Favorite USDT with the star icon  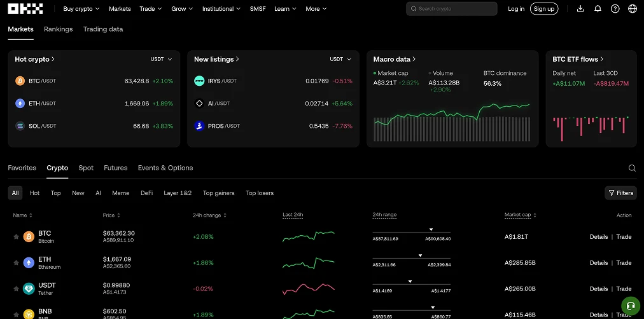point(16,288)
